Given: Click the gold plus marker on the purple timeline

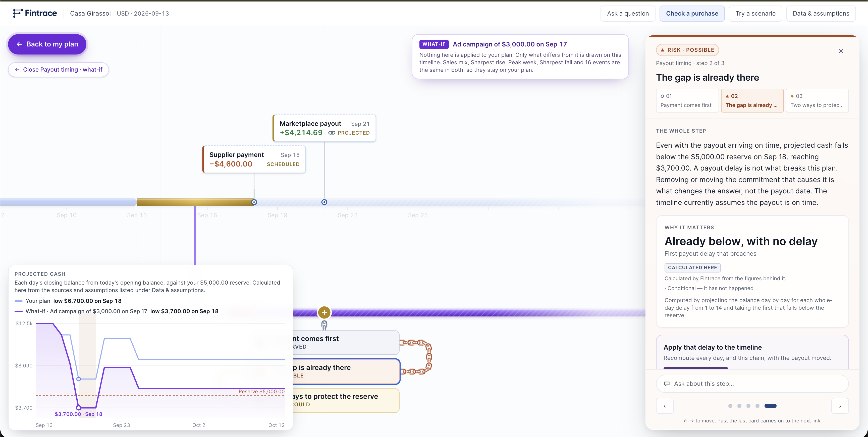Looking at the screenshot, I should click(324, 313).
